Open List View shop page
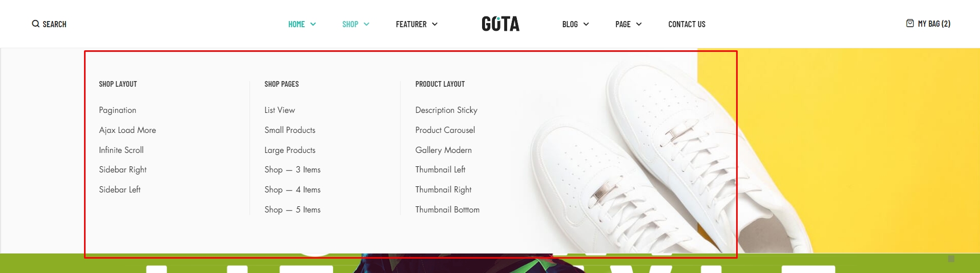 coord(280,110)
